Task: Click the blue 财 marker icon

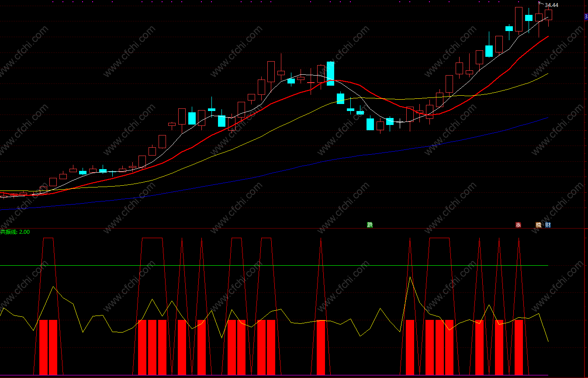Action: (548, 225)
